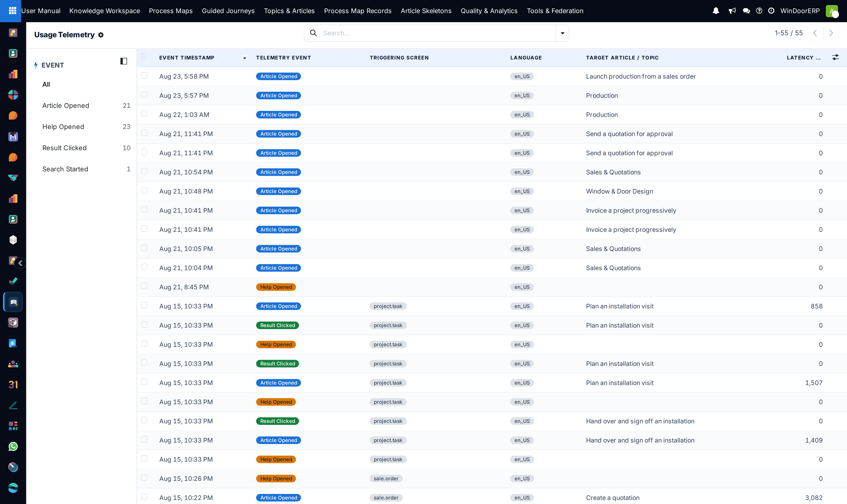Screen dimensions: 847x504
Task: Open the Topics & Articles menu
Action: pos(289,11)
